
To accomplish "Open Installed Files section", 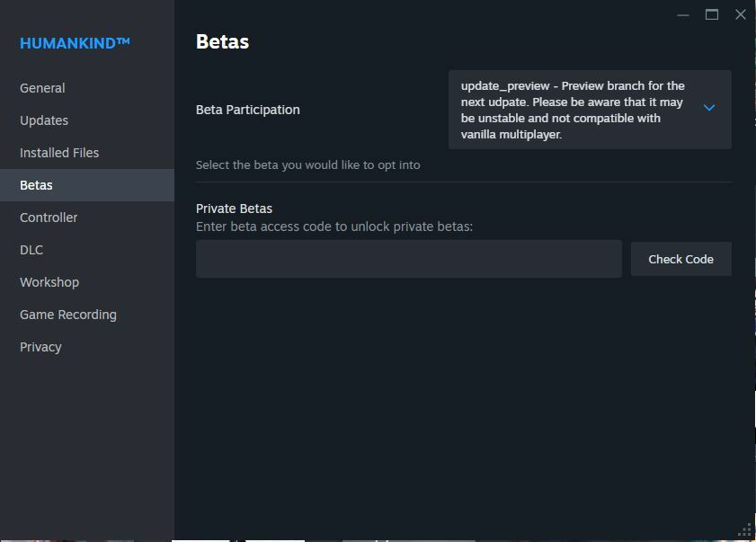I will 59,153.
